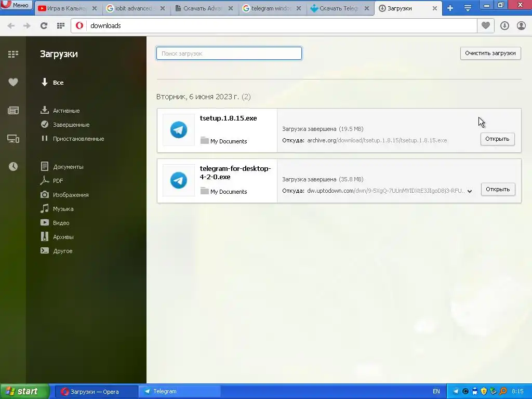Filter downloads by Изображения
Screen dimensions: 532x399
pyautogui.click(x=64, y=195)
